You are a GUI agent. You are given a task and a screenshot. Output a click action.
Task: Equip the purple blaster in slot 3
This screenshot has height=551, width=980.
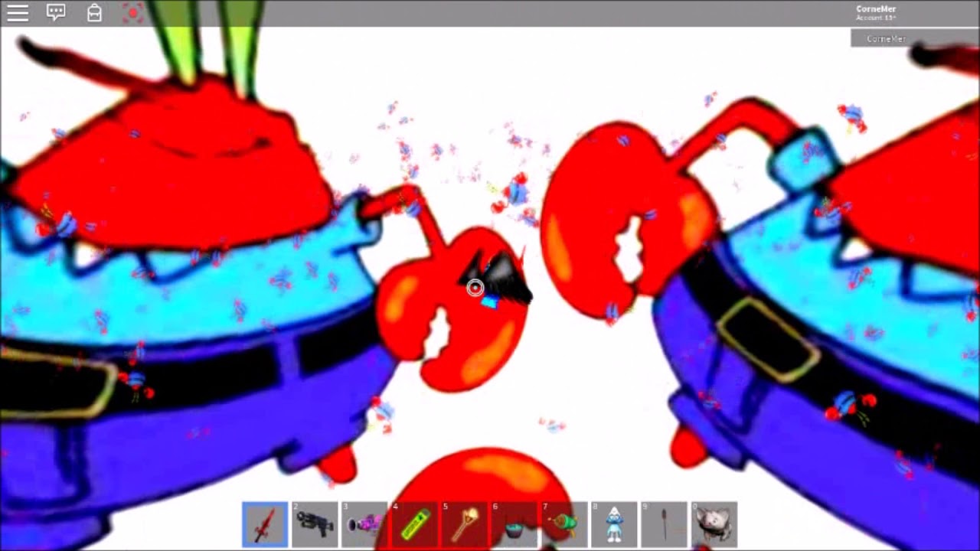[364, 525]
